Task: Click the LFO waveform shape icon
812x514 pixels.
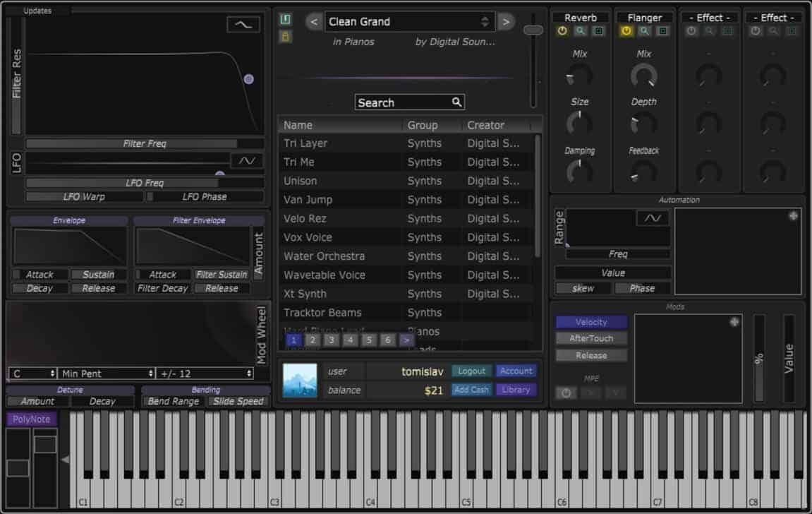Action: coord(246,161)
